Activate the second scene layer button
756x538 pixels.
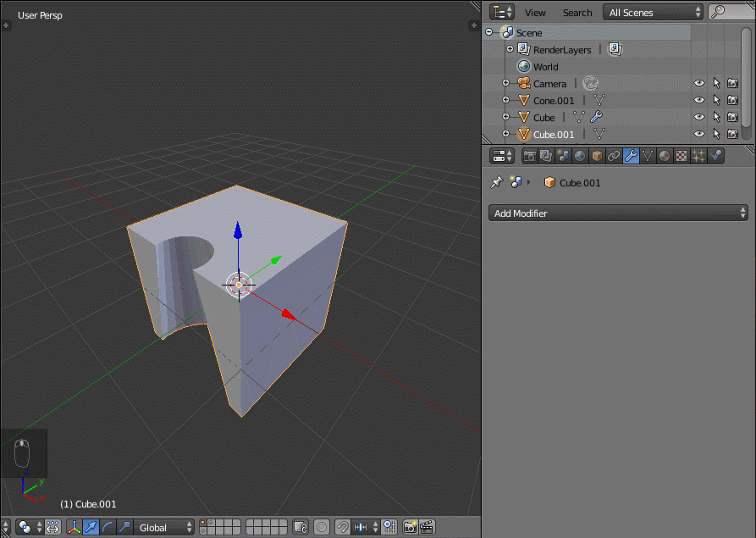(x=211, y=523)
